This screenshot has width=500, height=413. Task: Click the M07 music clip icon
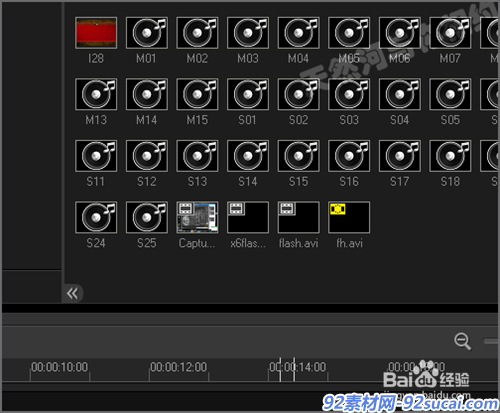[x=450, y=33]
